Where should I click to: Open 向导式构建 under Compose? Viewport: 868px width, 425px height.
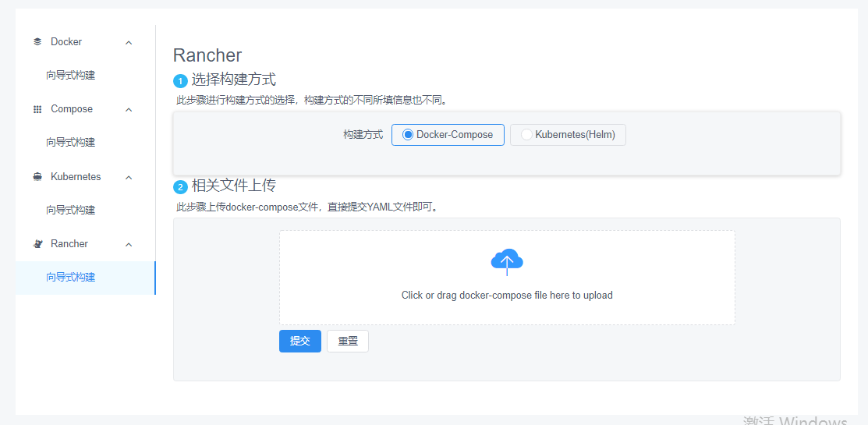point(71,143)
